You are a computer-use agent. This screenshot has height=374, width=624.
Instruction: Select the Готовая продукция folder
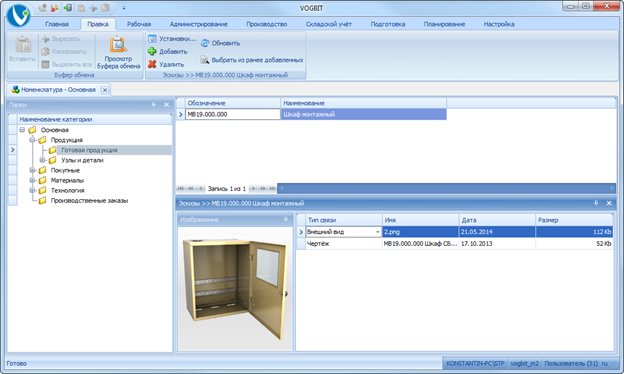[x=89, y=150]
